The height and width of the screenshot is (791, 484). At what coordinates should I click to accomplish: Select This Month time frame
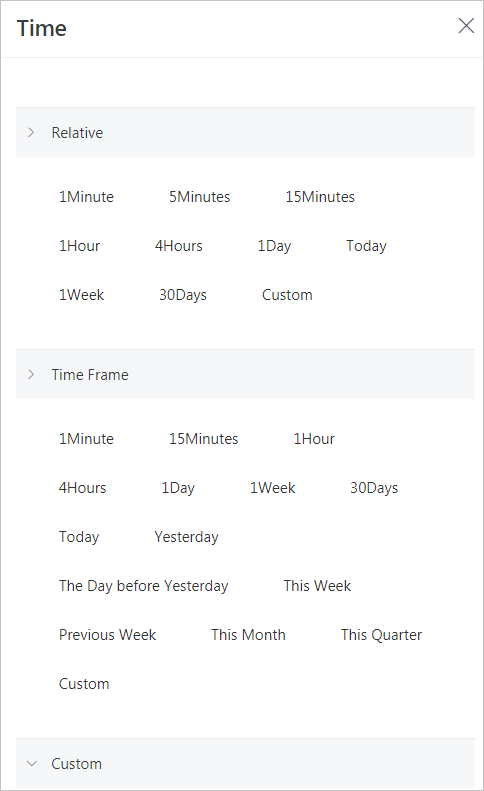click(x=248, y=635)
